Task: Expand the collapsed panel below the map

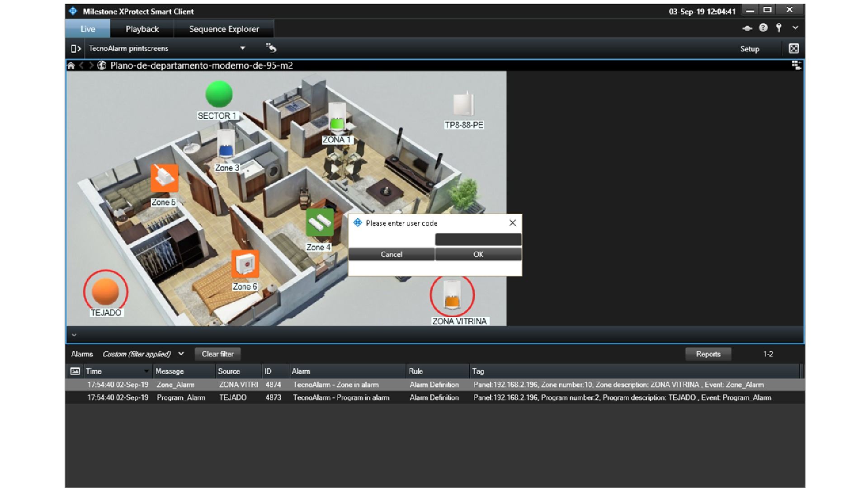Action: tap(74, 335)
